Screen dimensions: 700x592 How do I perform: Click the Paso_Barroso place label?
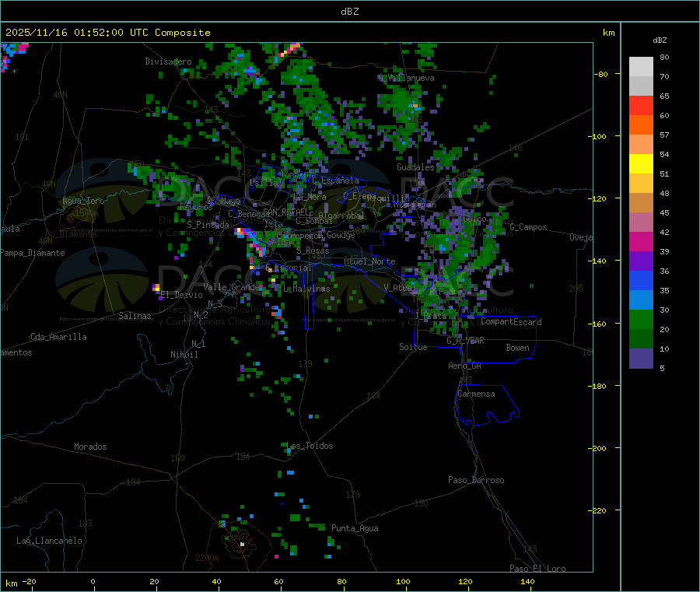(476, 480)
